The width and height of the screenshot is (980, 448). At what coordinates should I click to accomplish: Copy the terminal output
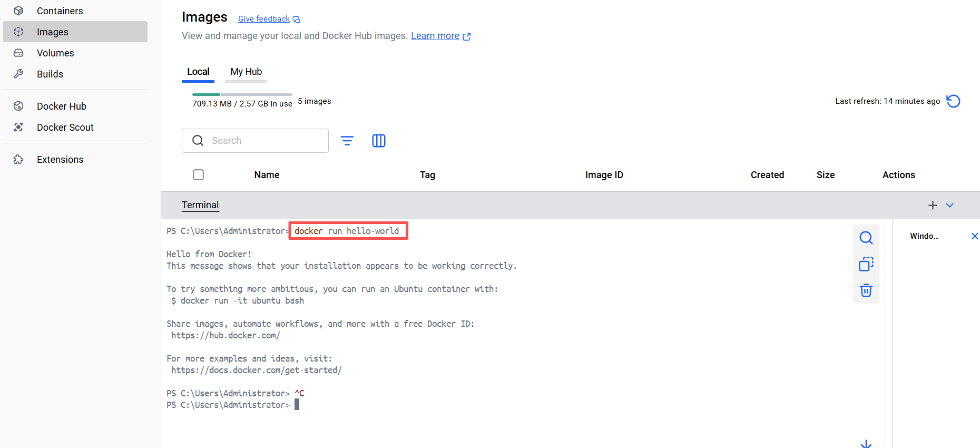(x=866, y=264)
